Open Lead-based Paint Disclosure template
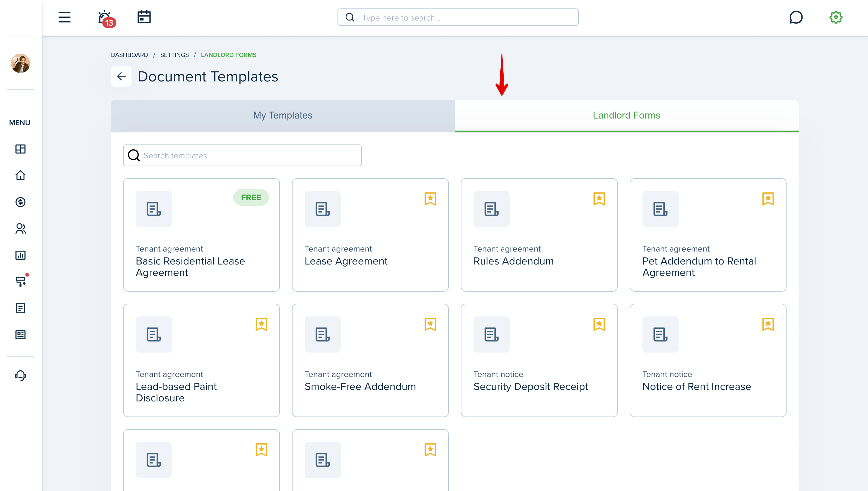Screen dimensions: 868x491 pos(201,360)
